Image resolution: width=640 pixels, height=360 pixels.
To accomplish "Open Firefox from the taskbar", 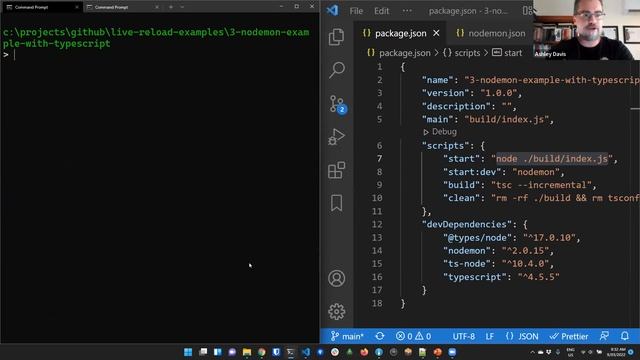I will [x=364, y=352].
